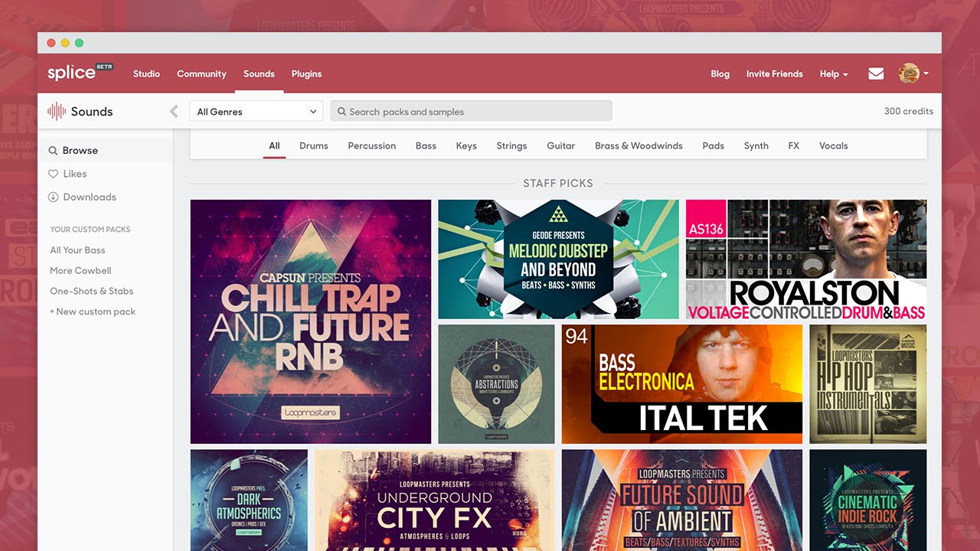Image resolution: width=980 pixels, height=551 pixels.
Task: Open the Help dropdown menu
Action: (x=834, y=74)
